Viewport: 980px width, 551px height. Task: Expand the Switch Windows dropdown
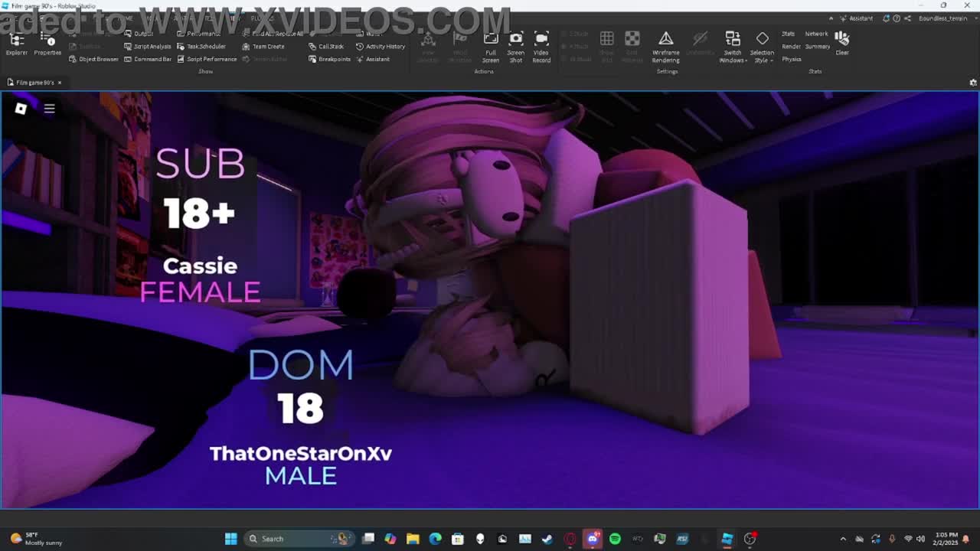(x=733, y=47)
